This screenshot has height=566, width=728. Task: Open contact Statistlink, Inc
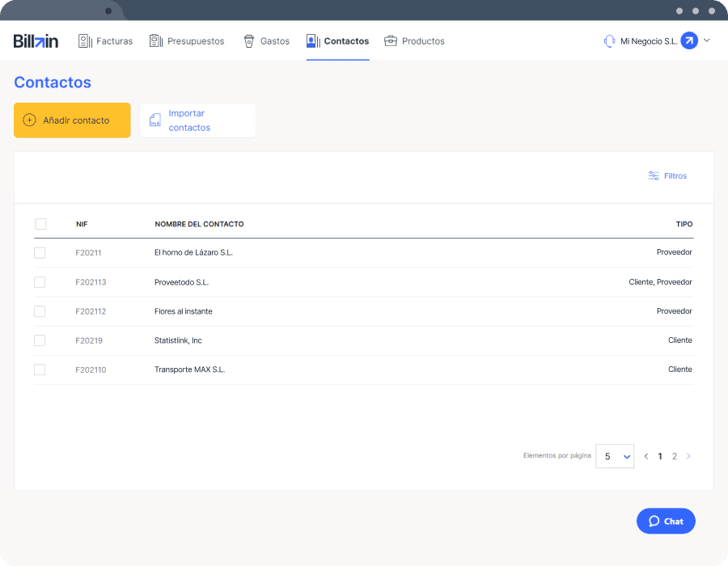click(x=178, y=340)
